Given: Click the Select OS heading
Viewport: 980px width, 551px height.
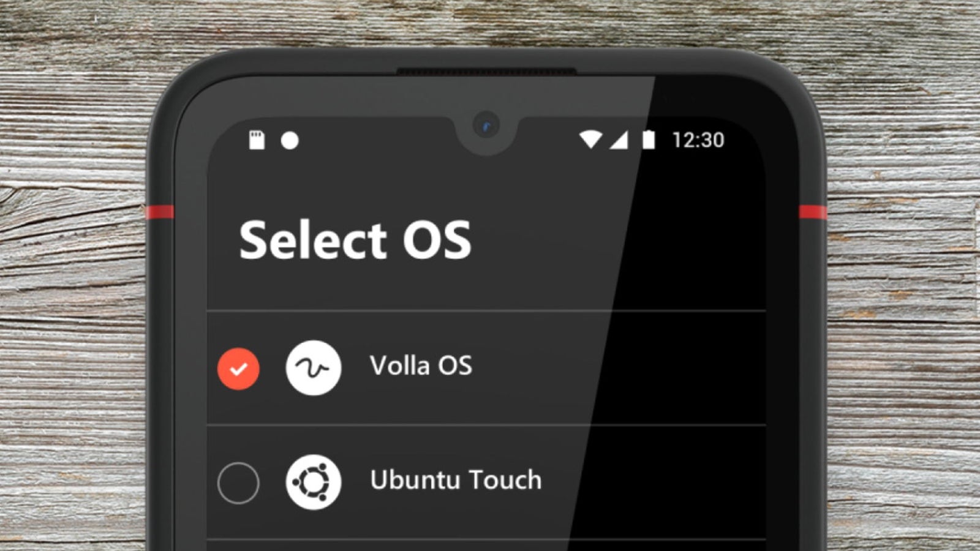Looking at the screenshot, I should coord(355,240).
